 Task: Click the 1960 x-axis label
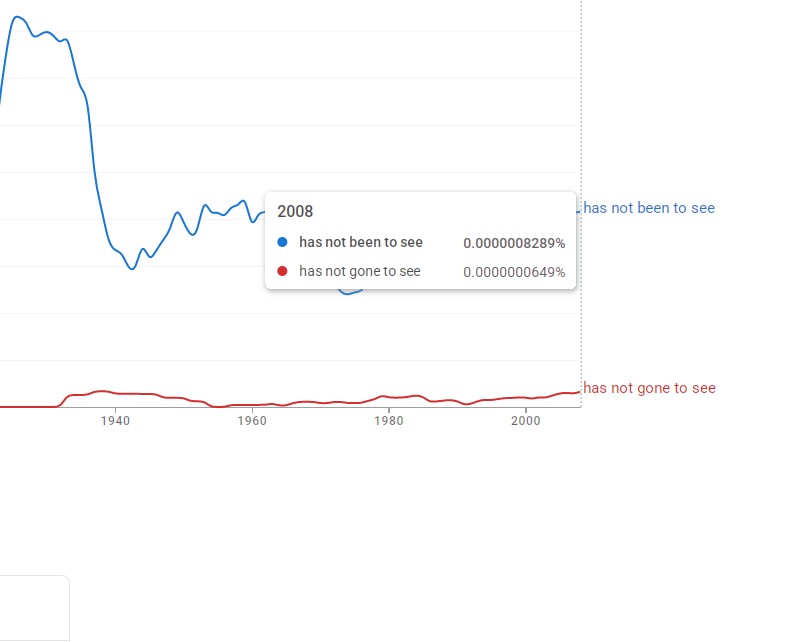pyautogui.click(x=252, y=422)
